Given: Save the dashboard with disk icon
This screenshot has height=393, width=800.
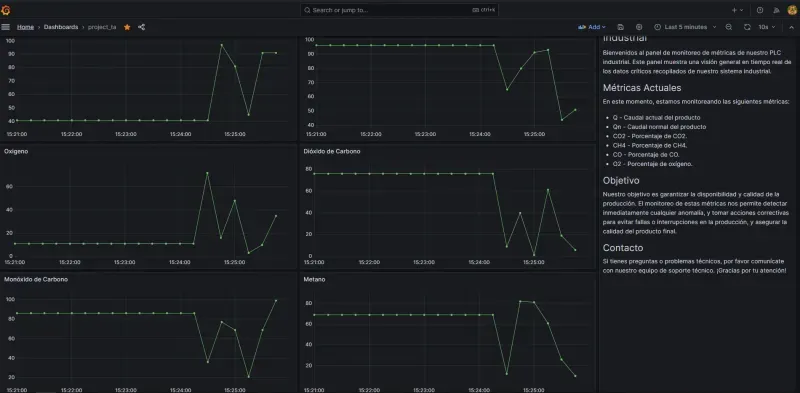Looking at the screenshot, I should pos(620,27).
